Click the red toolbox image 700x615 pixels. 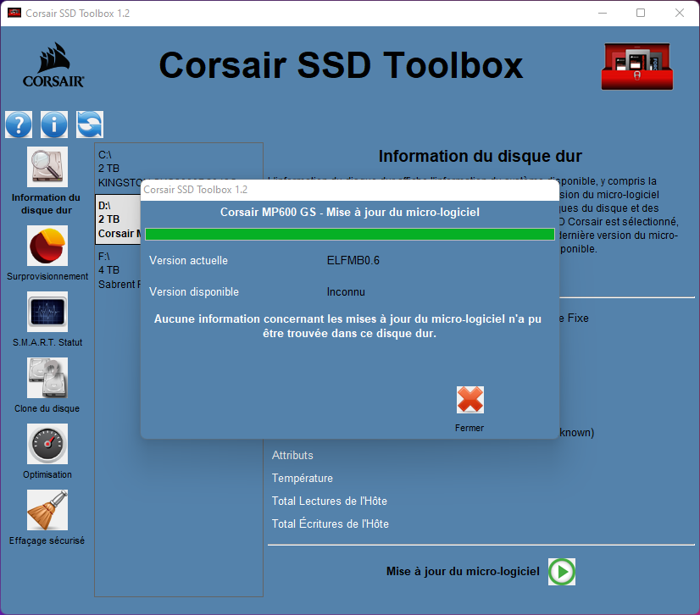tap(637, 67)
